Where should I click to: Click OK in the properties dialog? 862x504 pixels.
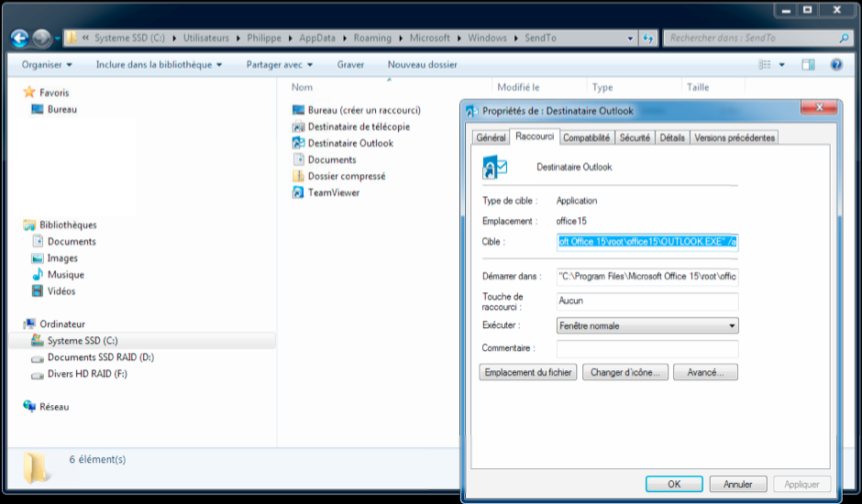674,484
